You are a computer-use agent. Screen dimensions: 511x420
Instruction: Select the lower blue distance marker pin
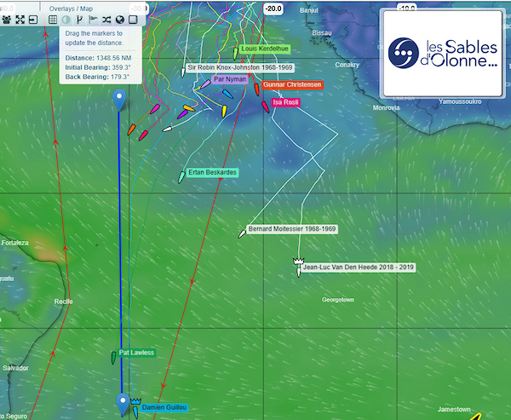[x=123, y=405]
